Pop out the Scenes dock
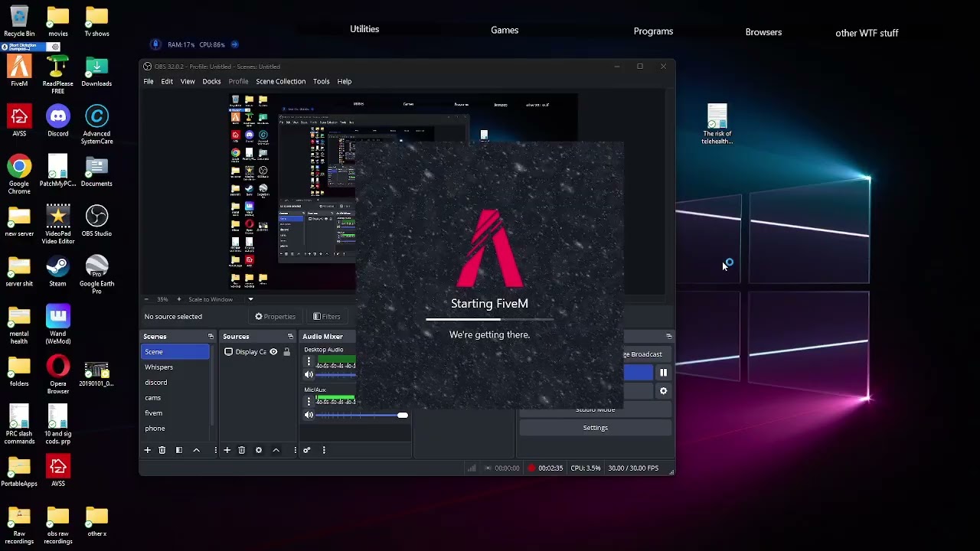The image size is (980, 551). (x=211, y=337)
